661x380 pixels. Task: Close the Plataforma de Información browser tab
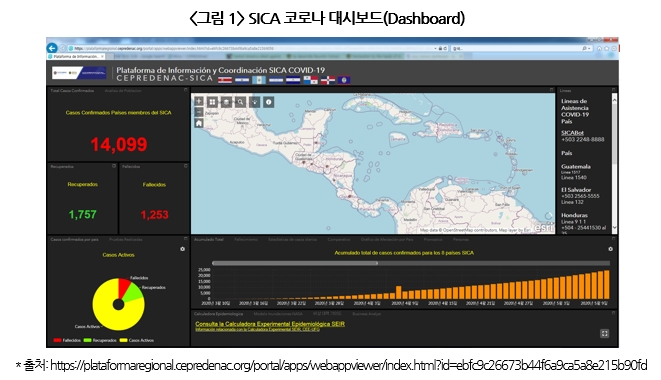coord(102,56)
